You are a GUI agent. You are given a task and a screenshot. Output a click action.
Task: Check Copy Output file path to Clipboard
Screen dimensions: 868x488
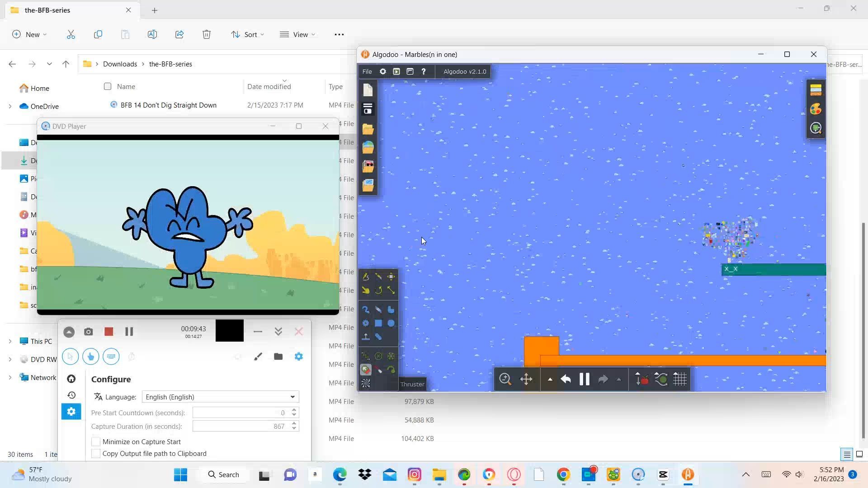tap(96, 453)
